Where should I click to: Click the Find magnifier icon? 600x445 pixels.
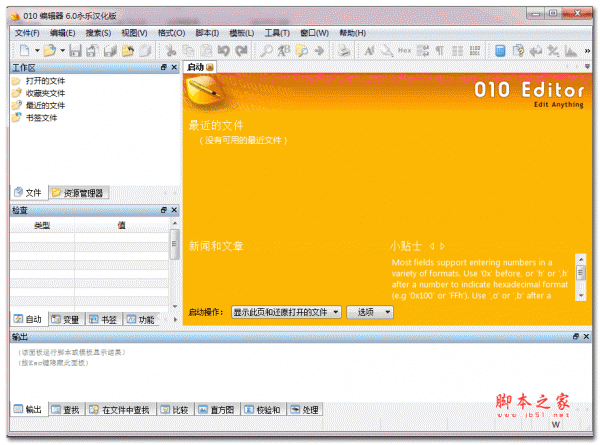click(x=266, y=51)
